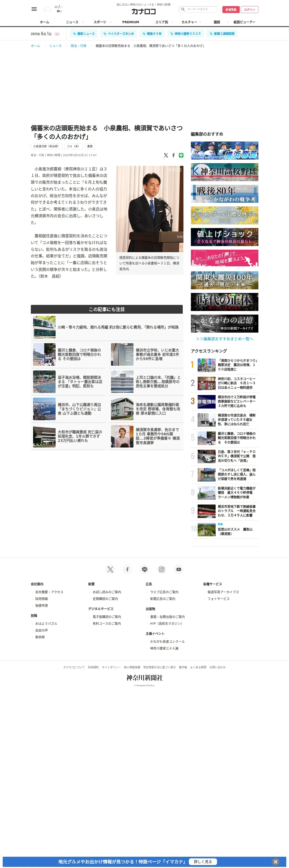Share article on X
The width and height of the screenshot is (289, 868).
tap(166, 155)
